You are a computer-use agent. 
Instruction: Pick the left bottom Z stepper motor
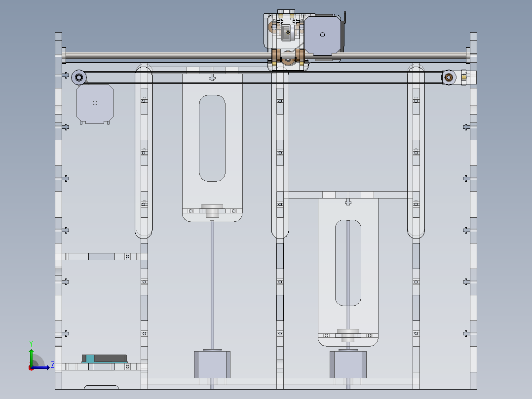pyautogui.click(x=212, y=364)
